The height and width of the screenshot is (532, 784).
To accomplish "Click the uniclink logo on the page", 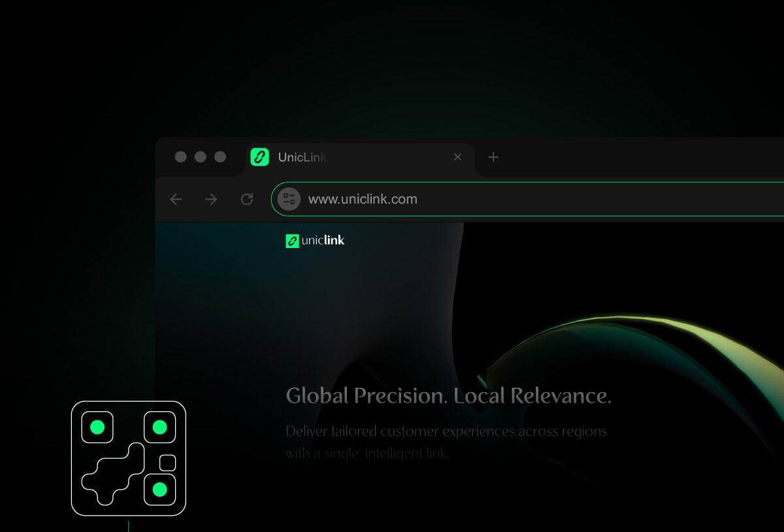I will pos(315,241).
